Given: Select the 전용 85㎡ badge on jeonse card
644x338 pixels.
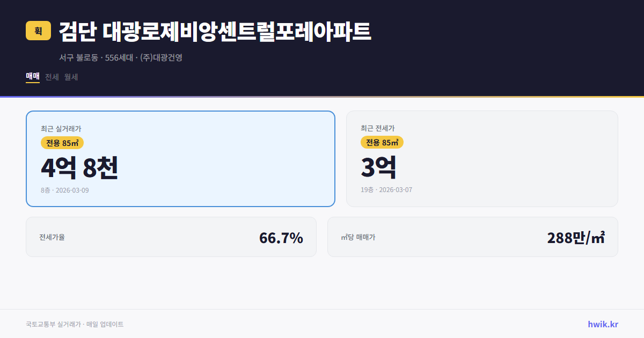Looking at the screenshot, I should click(382, 143).
